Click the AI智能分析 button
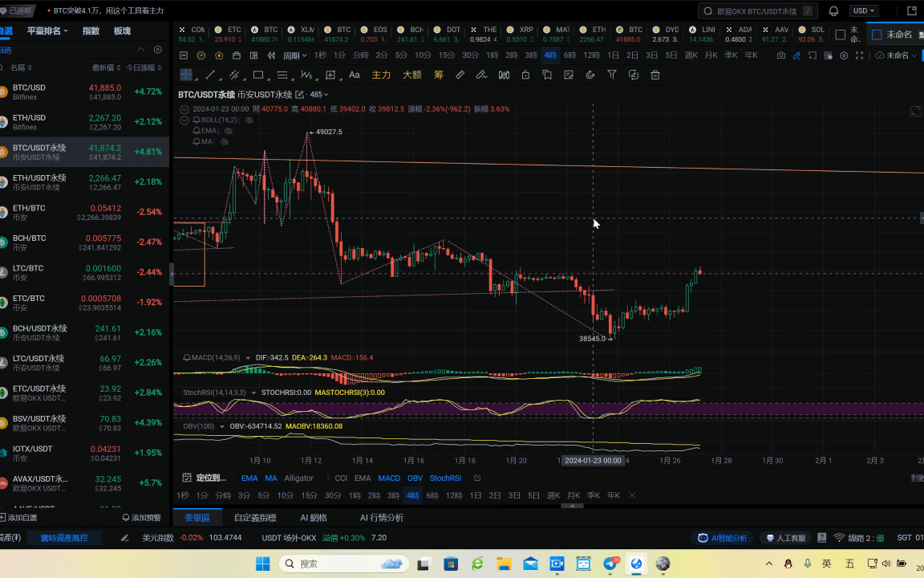Viewport: 924px width, 578px height. (x=723, y=538)
